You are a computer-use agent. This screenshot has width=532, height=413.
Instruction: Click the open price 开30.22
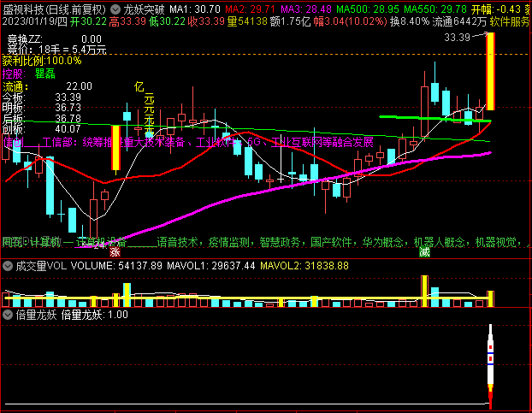pyautogui.click(x=89, y=21)
